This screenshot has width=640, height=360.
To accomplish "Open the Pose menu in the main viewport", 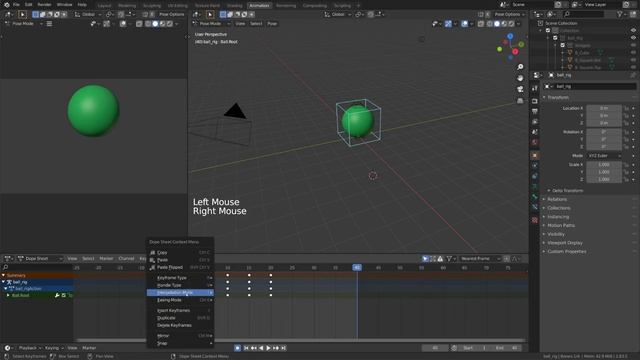I will coord(272,24).
